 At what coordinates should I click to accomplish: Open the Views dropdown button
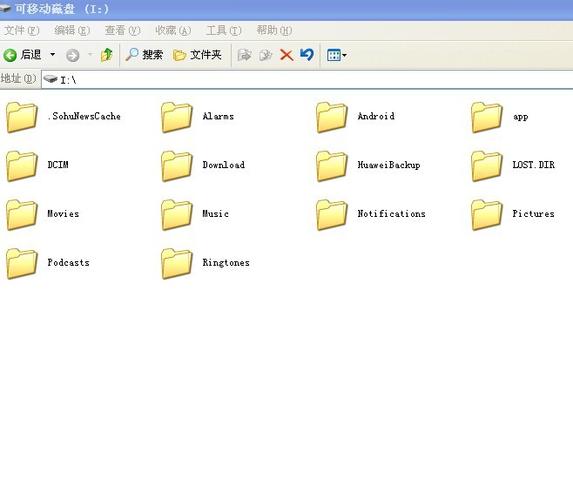337,55
